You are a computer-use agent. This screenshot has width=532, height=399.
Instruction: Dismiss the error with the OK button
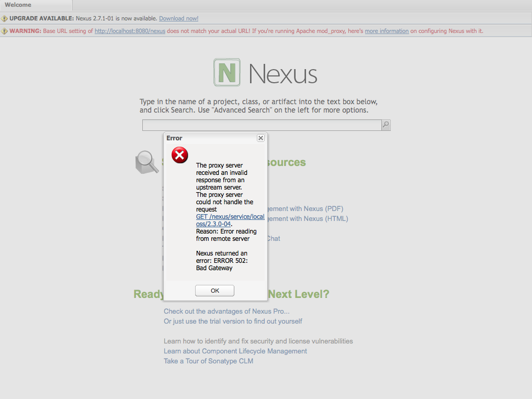point(214,291)
